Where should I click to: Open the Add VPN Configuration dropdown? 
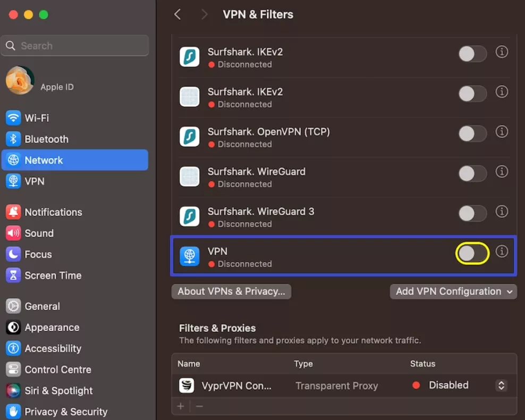453,291
